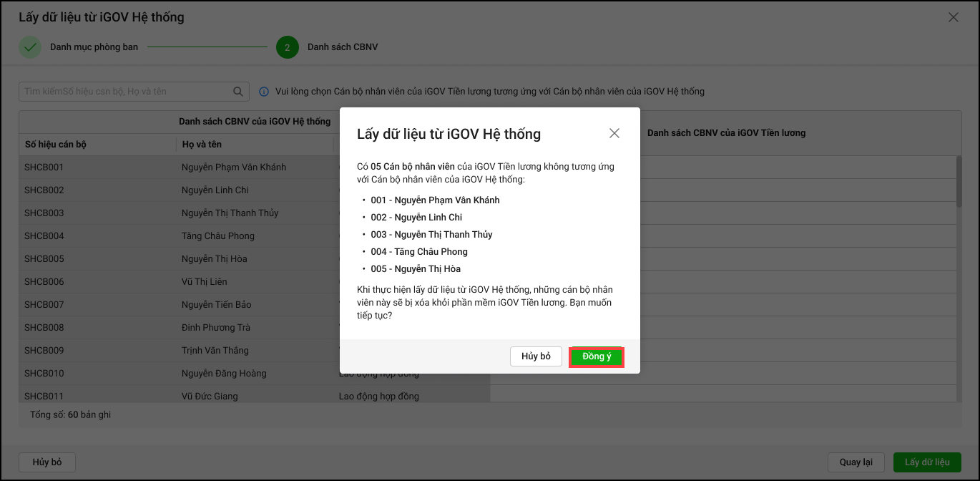Image resolution: width=980 pixels, height=481 pixels.
Task: Click the table's vertical scrollbar thumb
Action: (x=959, y=181)
